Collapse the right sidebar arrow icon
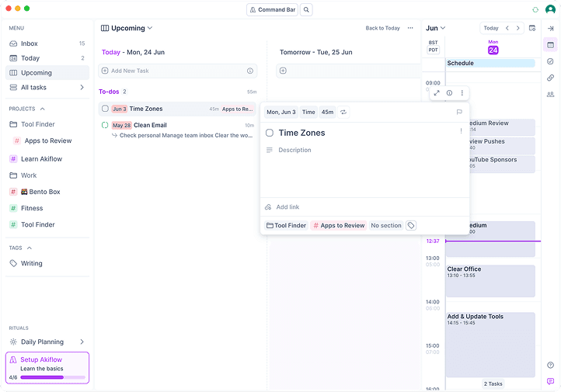This screenshot has width=561, height=392. coord(551,28)
